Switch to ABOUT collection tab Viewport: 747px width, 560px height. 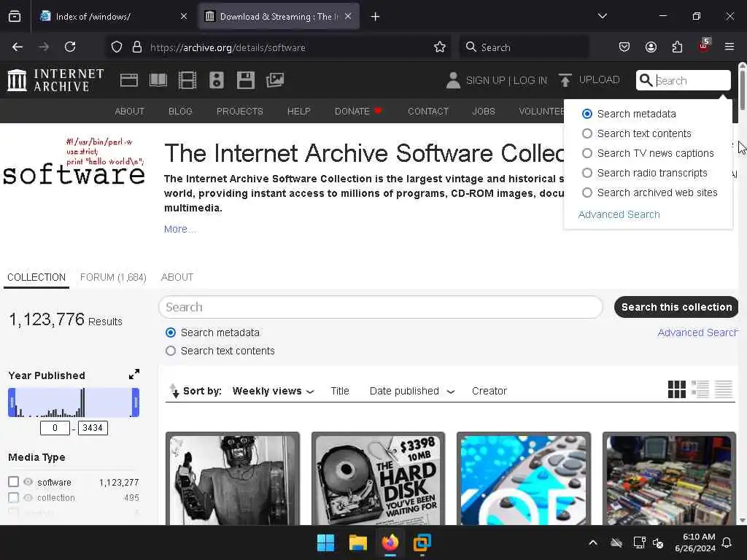177,277
